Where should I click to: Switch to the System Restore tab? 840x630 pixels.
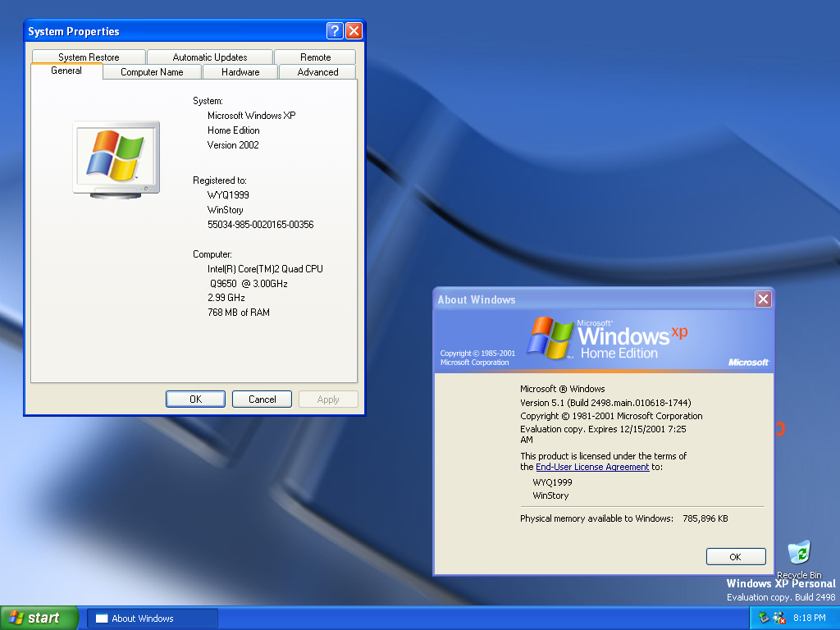point(89,57)
